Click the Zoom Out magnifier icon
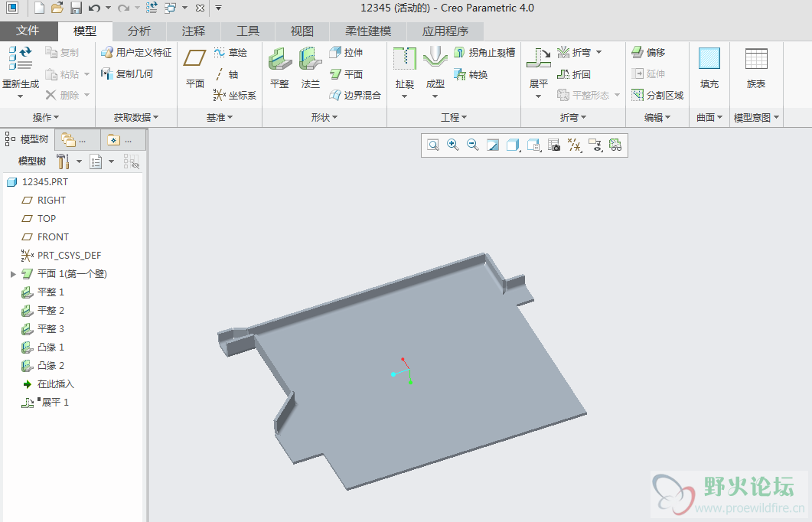Viewport: 812px width, 522px height. click(472, 145)
